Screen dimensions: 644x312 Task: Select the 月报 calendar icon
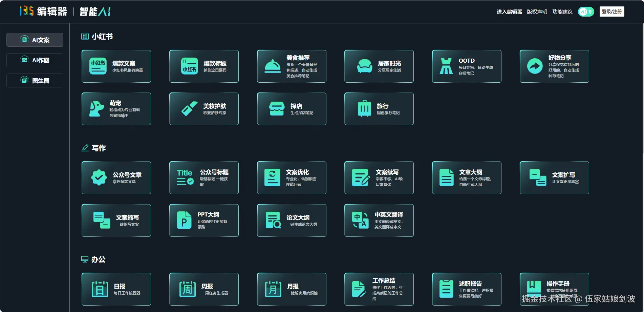273,289
